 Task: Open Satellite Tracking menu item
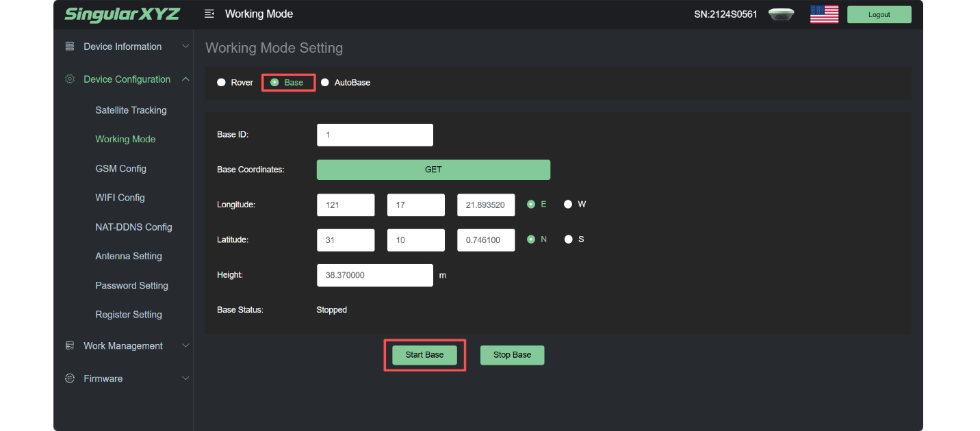click(131, 110)
